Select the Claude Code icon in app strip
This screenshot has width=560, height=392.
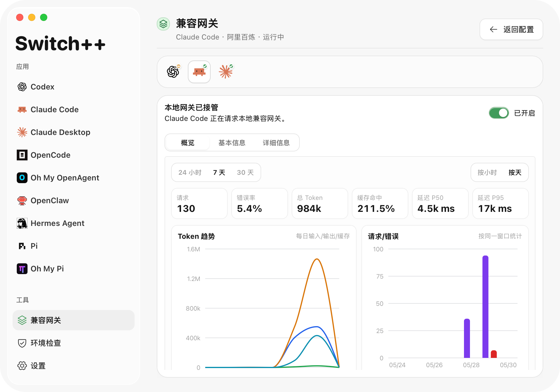click(x=199, y=72)
